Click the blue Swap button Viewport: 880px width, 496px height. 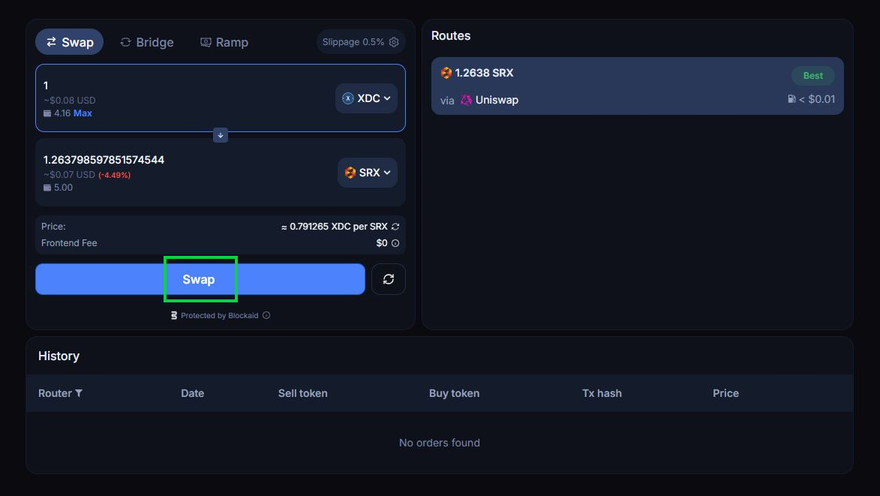200,279
